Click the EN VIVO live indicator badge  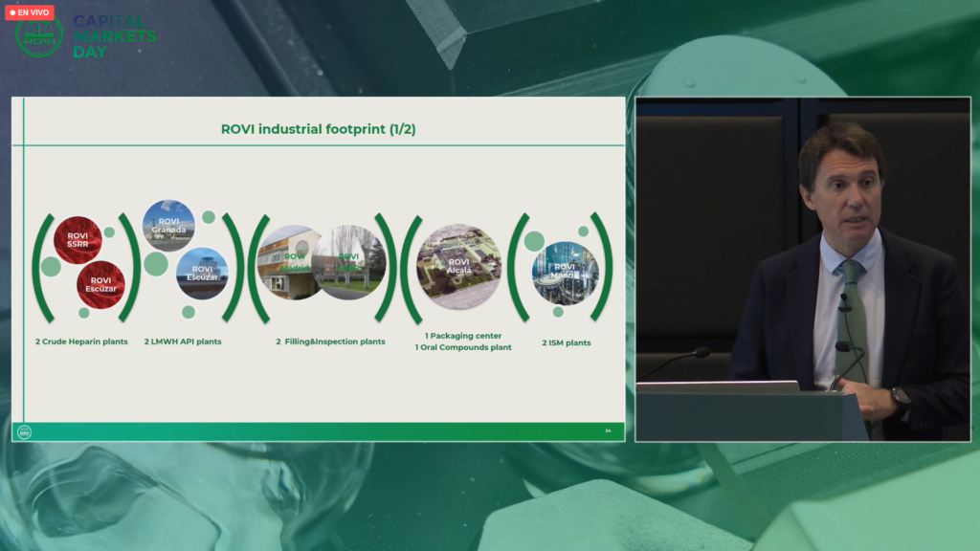point(30,12)
